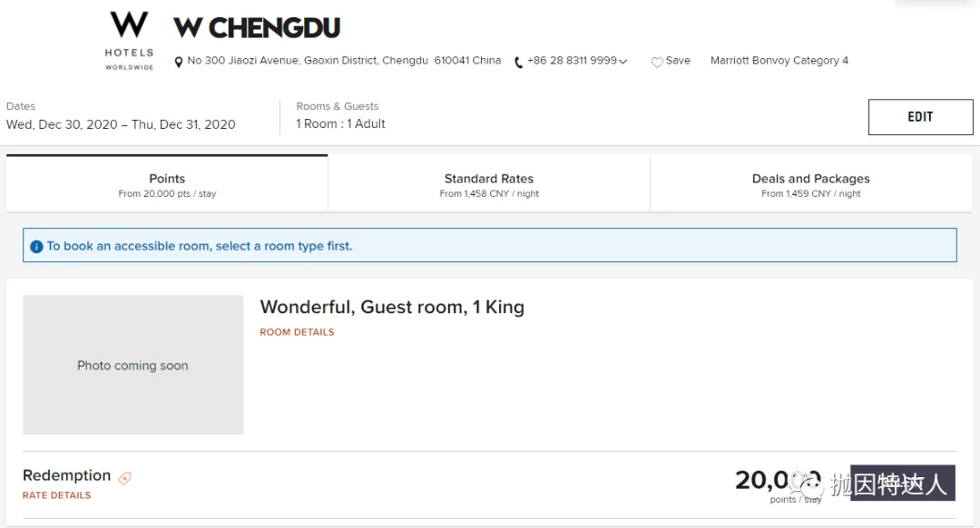This screenshot has width=980, height=528.
Task: Click the map pin icon beside address
Action: [179, 62]
